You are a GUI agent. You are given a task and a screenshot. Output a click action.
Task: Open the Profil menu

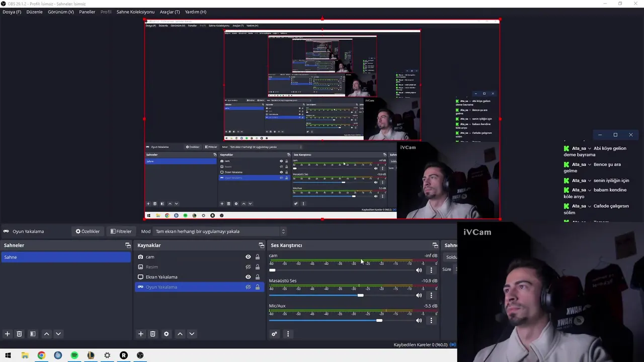coord(106,12)
